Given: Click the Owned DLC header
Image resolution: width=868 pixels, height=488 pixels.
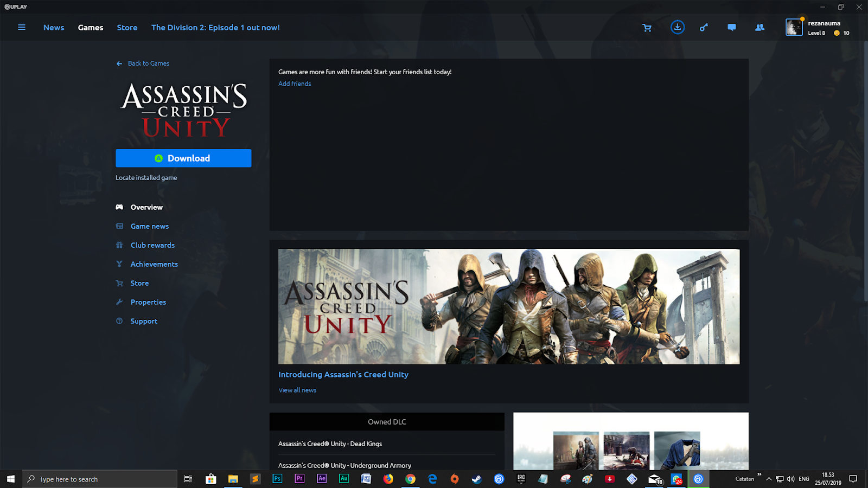Looking at the screenshot, I should (x=387, y=422).
